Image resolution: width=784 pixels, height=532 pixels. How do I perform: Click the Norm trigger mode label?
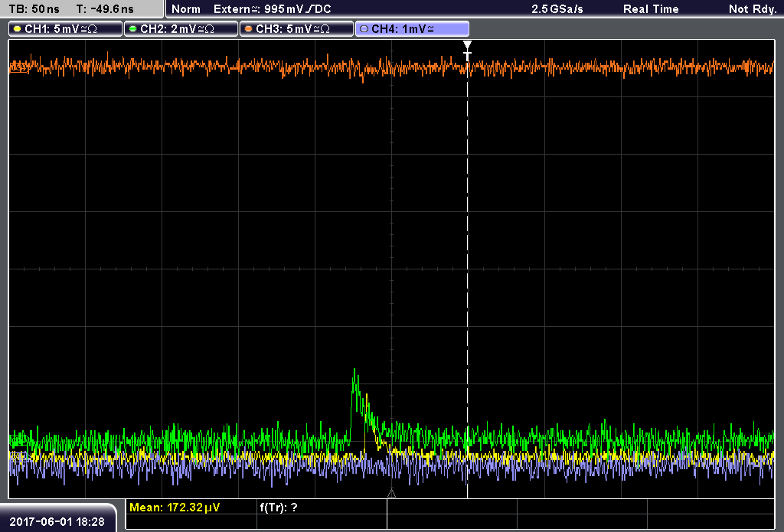(x=186, y=9)
